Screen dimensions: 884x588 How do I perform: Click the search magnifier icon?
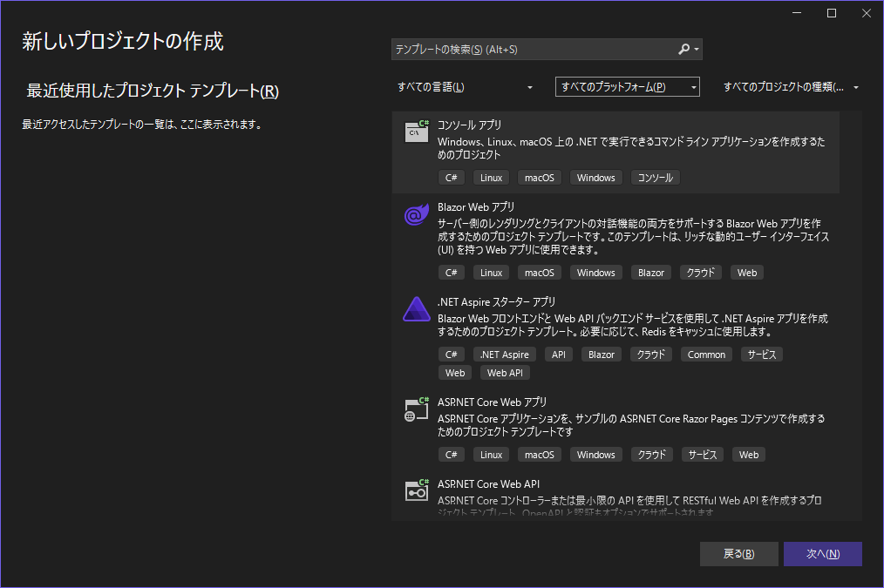coord(684,50)
